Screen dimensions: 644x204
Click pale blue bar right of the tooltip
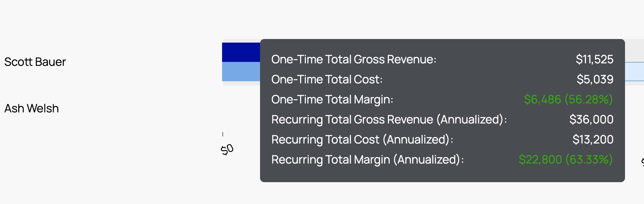[x=634, y=72]
